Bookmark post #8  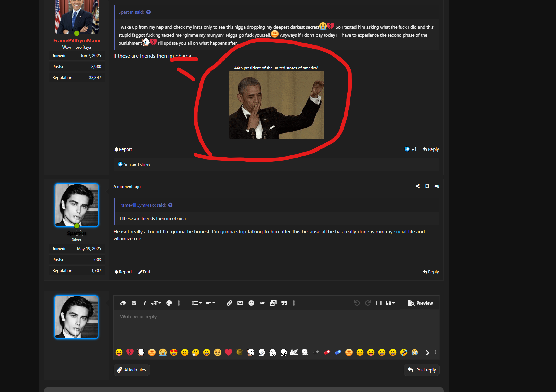[x=427, y=186]
